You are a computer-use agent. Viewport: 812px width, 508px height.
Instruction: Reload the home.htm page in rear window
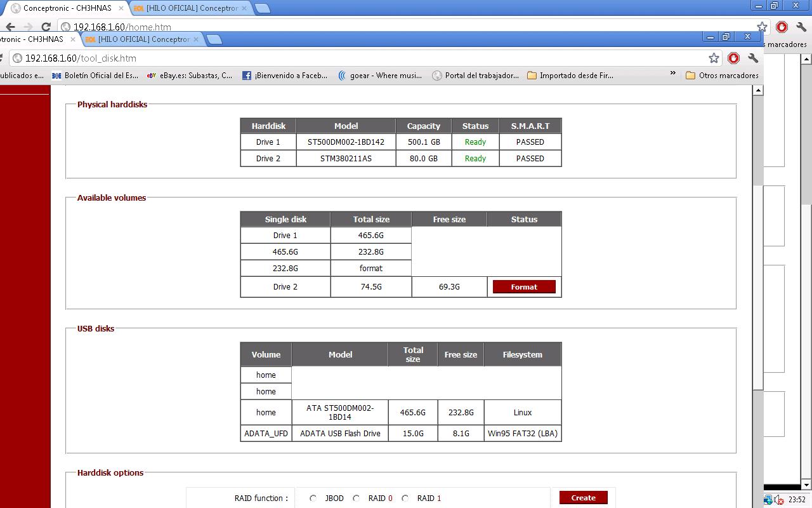point(46,27)
